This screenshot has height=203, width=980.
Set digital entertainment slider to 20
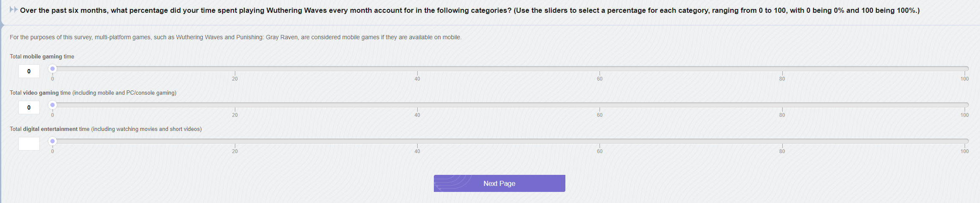click(235, 141)
